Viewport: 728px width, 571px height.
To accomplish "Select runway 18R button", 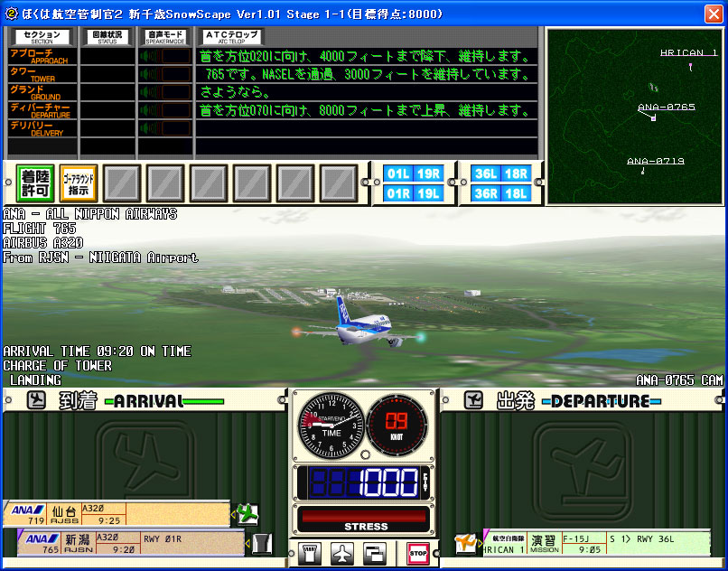I will [517, 173].
